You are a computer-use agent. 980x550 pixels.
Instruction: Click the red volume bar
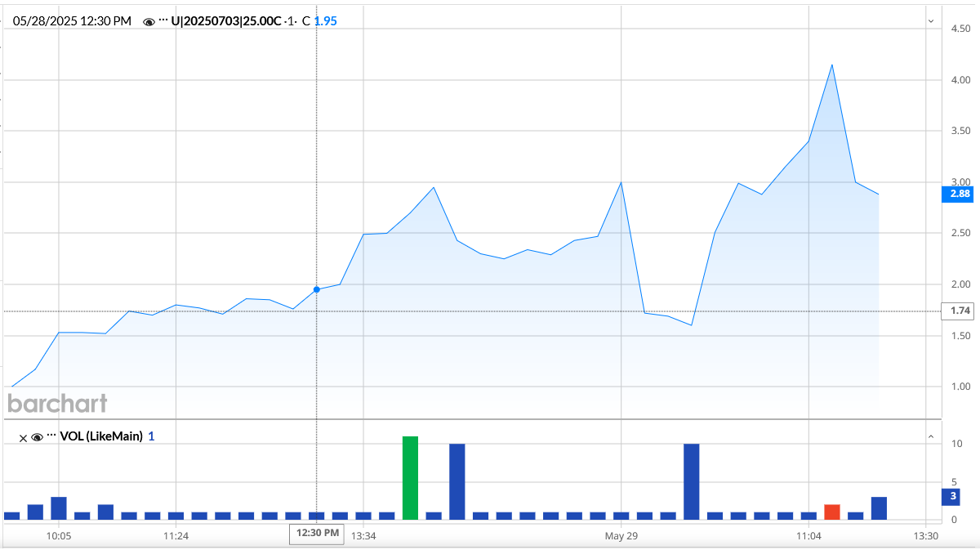tap(831, 512)
